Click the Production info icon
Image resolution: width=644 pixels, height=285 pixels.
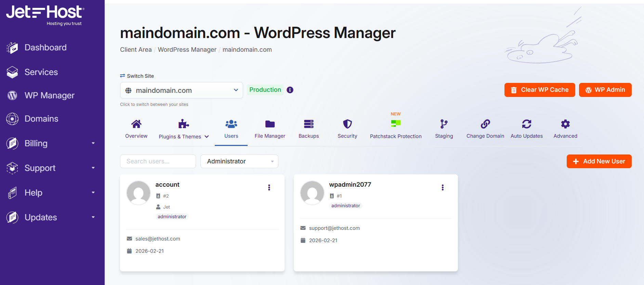[290, 90]
